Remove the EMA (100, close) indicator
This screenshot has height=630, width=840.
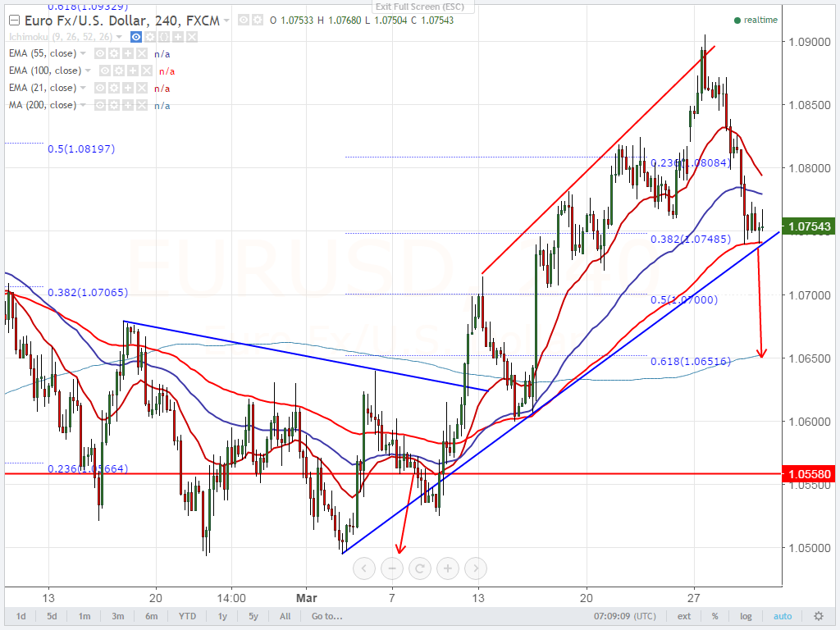(147, 71)
